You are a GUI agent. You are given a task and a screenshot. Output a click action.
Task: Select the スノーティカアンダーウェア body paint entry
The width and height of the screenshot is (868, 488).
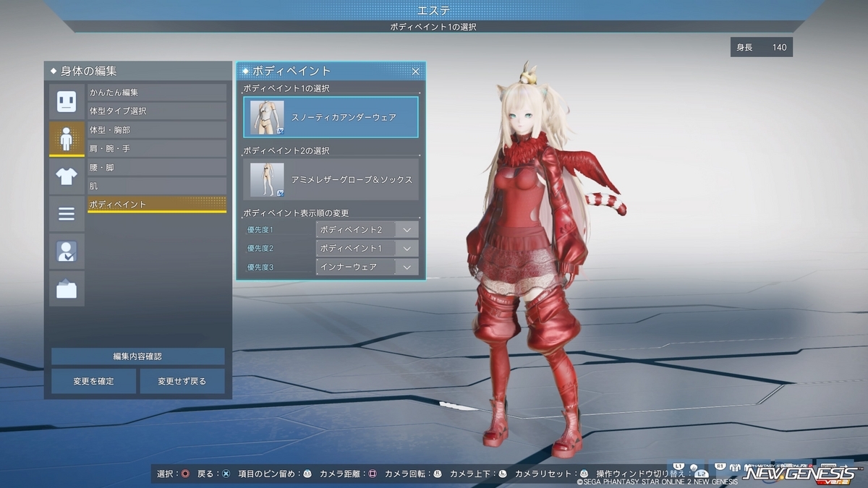coord(331,117)
